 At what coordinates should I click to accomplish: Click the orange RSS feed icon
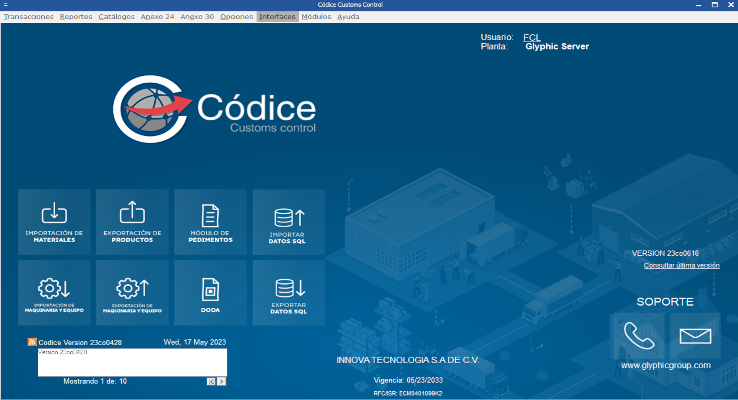(x=32, y=342)
